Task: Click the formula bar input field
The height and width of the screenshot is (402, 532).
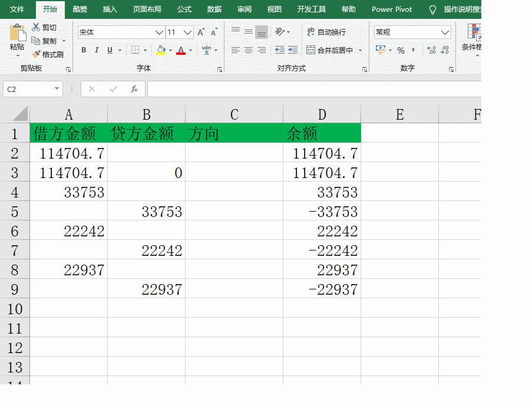Action: [314, 89]
